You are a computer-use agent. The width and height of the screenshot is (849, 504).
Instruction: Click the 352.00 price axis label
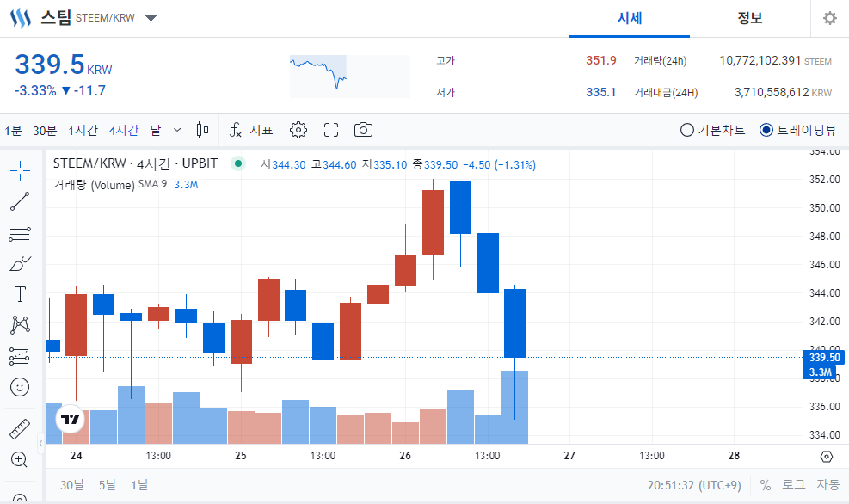[824, 179]
